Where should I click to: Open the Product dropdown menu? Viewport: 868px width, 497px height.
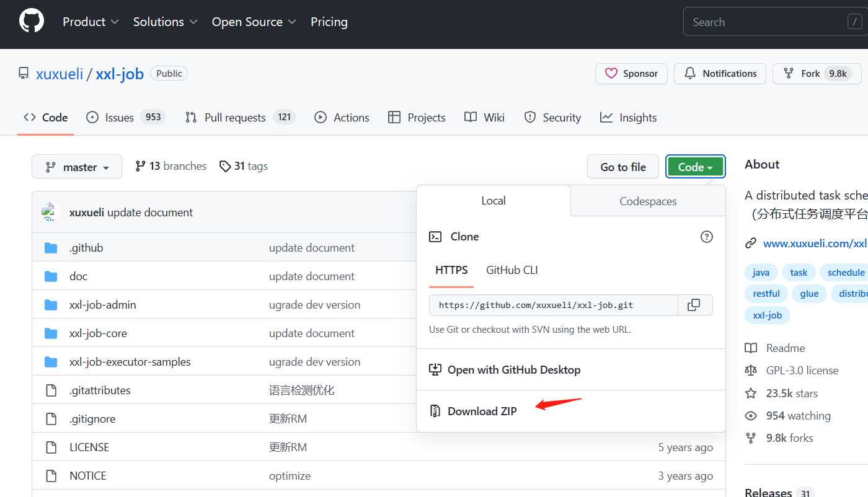(91, 22)
